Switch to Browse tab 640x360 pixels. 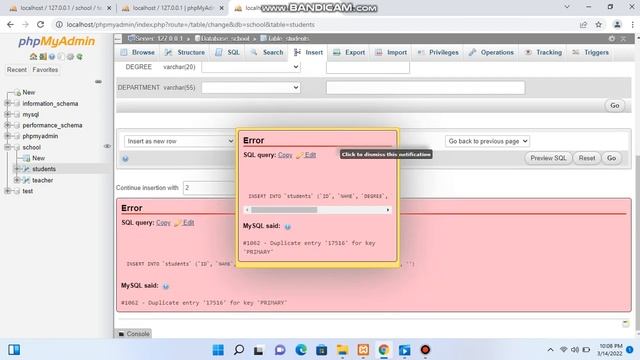point(138,52)
